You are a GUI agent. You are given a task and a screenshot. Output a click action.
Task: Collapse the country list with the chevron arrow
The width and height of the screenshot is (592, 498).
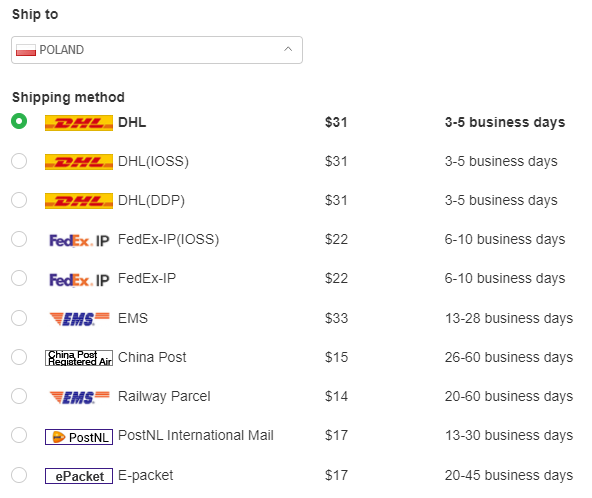[288, 49]
